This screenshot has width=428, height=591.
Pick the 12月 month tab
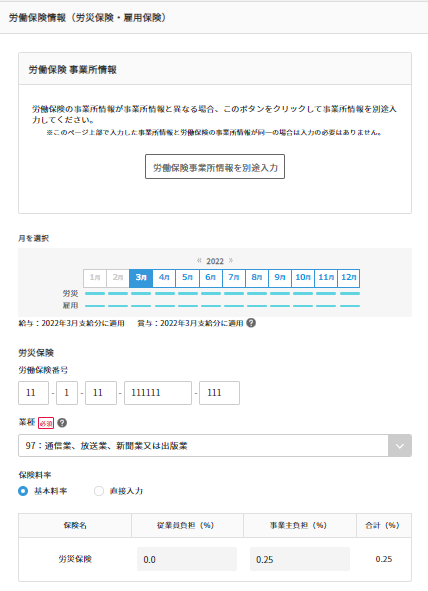point(349,278)
